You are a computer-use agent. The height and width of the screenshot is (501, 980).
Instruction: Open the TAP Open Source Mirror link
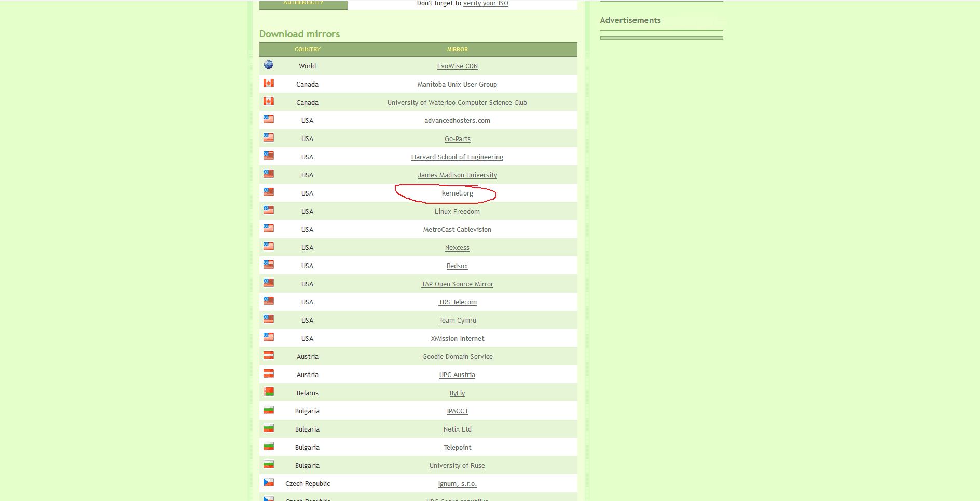point(457,284)
